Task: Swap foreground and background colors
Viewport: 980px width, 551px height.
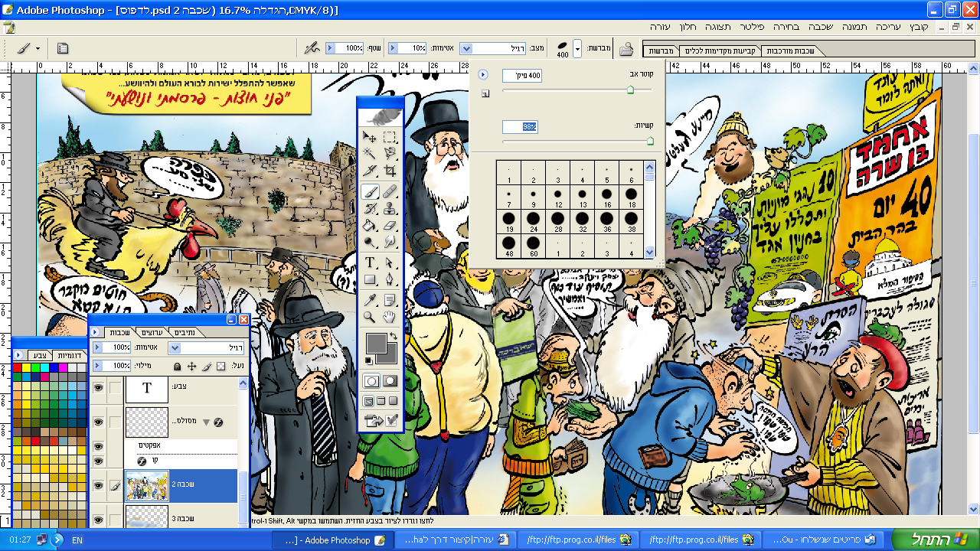Action: (394, 337)
